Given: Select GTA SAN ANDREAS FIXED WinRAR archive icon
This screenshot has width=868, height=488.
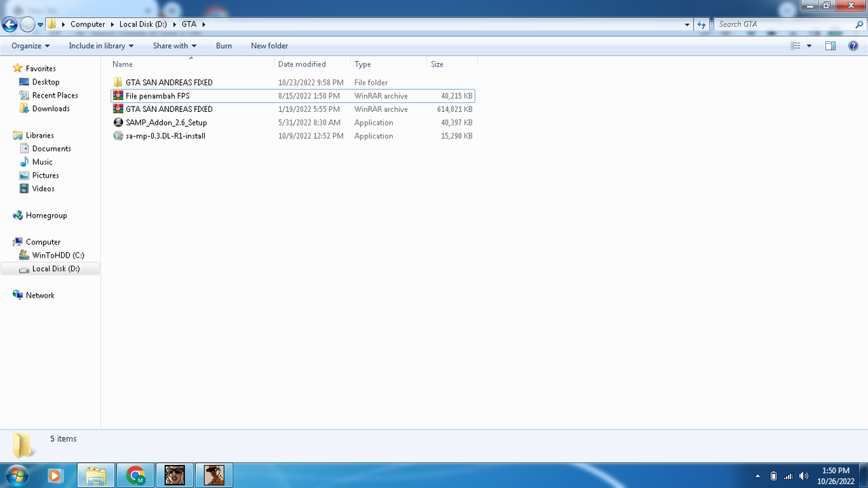Looking at the screenshot, I should (x=118, y=109).
